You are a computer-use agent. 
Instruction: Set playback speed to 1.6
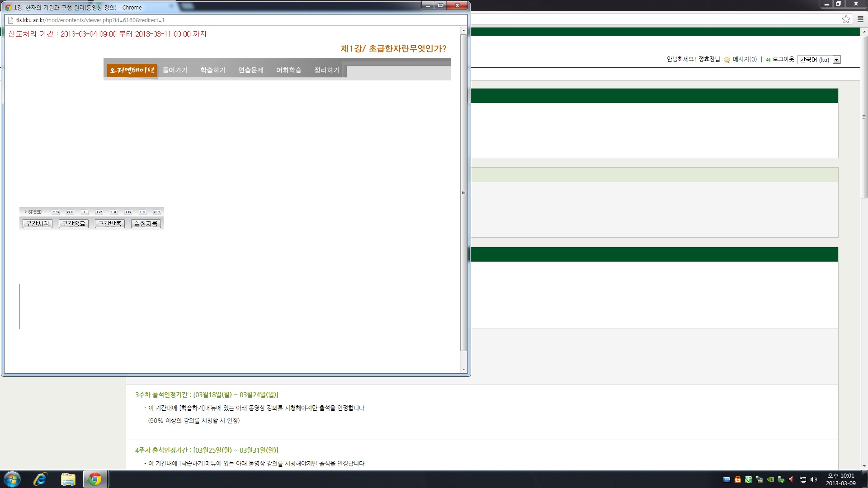click(128, 212)
